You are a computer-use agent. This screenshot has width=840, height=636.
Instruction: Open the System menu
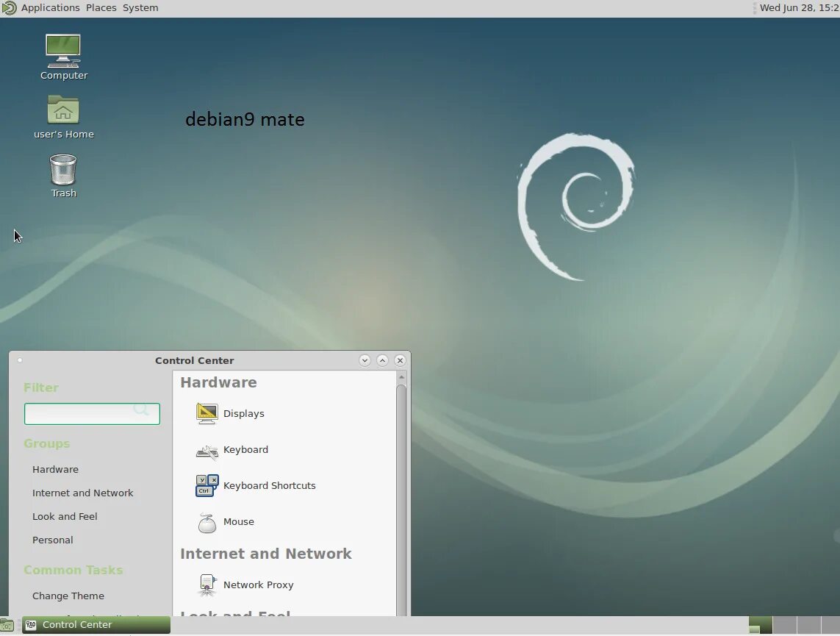(140, 8)
